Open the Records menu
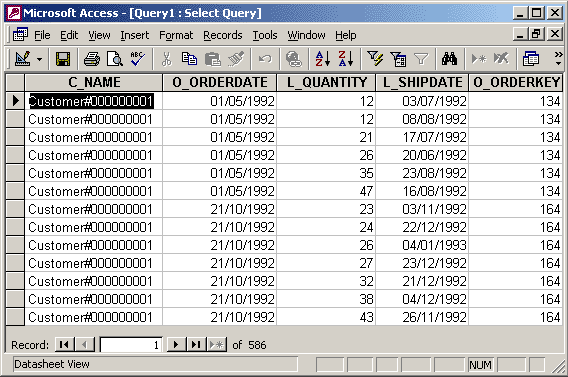Screen dimensions: 568x377 tap(223, 35)
